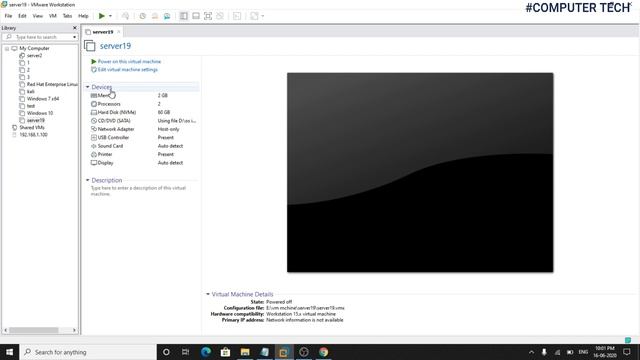Click the stretch guest display icon
Screen dimensions: 640x360
pyautogui.click(x=254, y=16)
